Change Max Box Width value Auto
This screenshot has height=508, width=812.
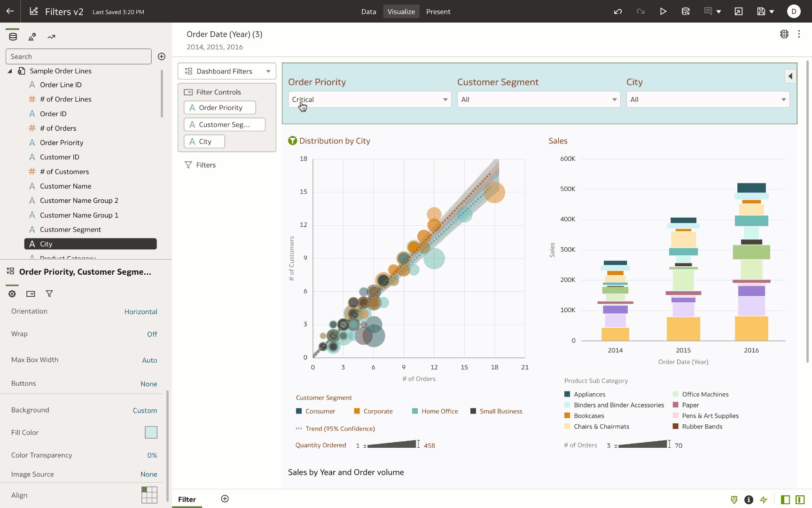point(149,360)
